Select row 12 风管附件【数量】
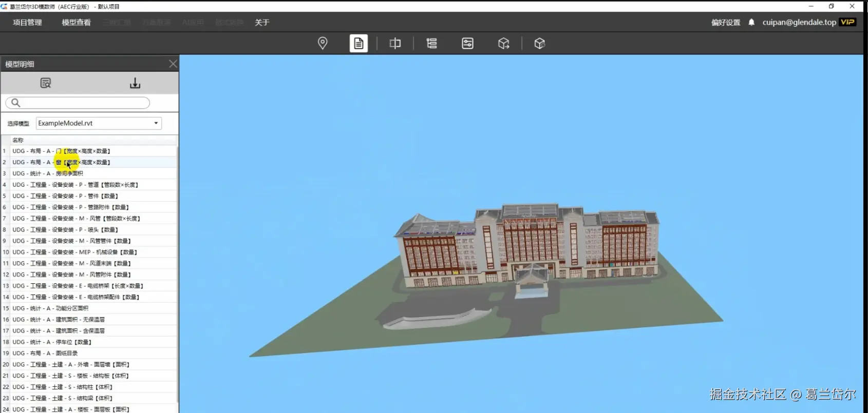868x413 pixels. tap(89, 274)
